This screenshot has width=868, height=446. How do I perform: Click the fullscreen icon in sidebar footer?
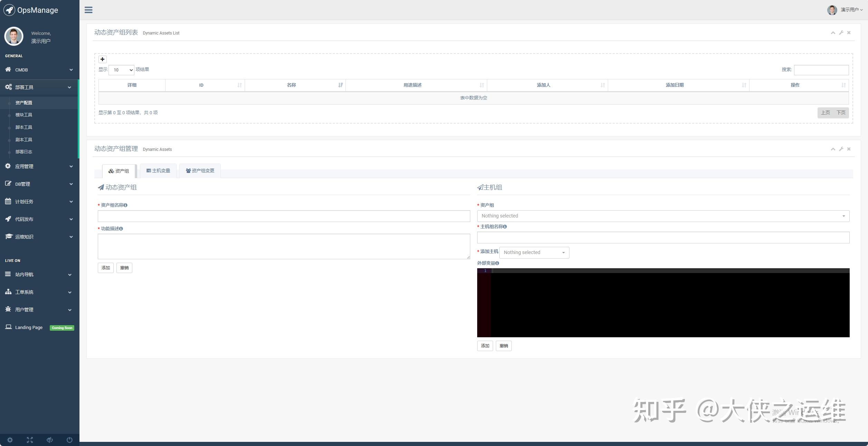tap(30, 440)
